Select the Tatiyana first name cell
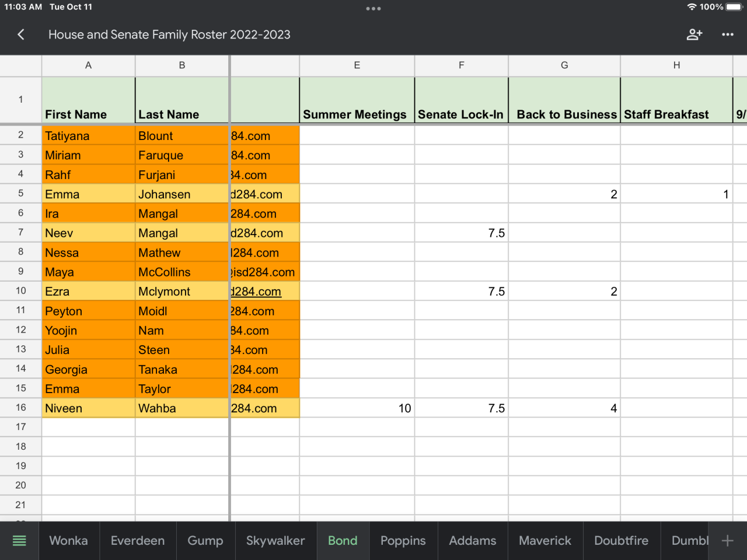 click(88, 136)
